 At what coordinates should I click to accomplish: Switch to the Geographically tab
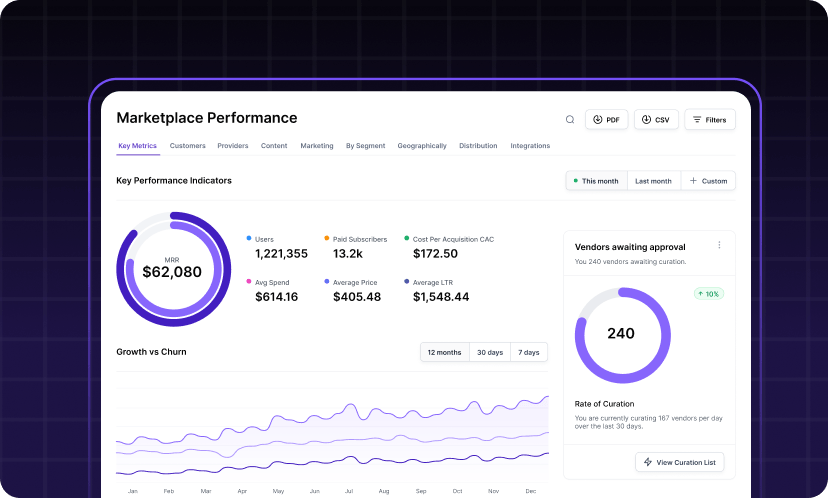[x=422, y=146]
